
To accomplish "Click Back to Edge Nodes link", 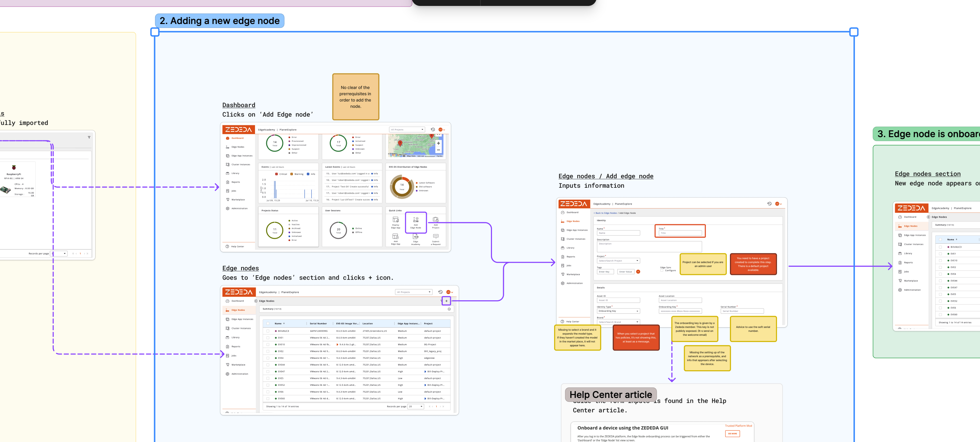I will coord(606,213).
